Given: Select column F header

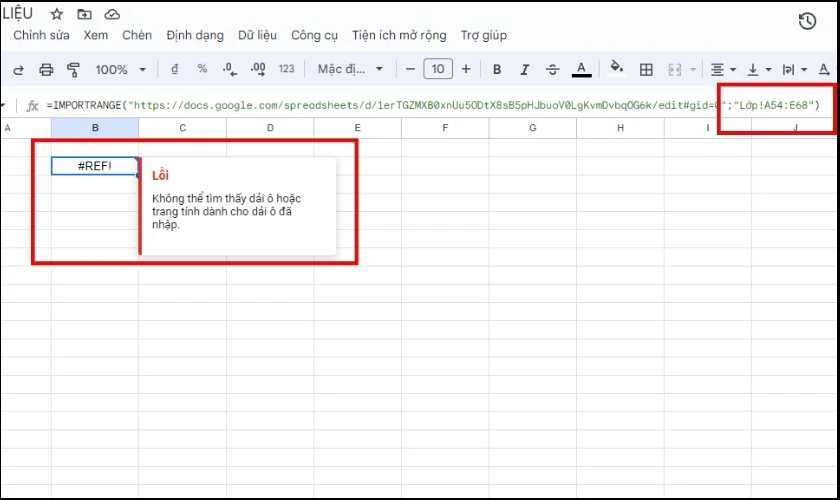Looking at the screenshot, I should pyautogui.click(x=445, y=128).
